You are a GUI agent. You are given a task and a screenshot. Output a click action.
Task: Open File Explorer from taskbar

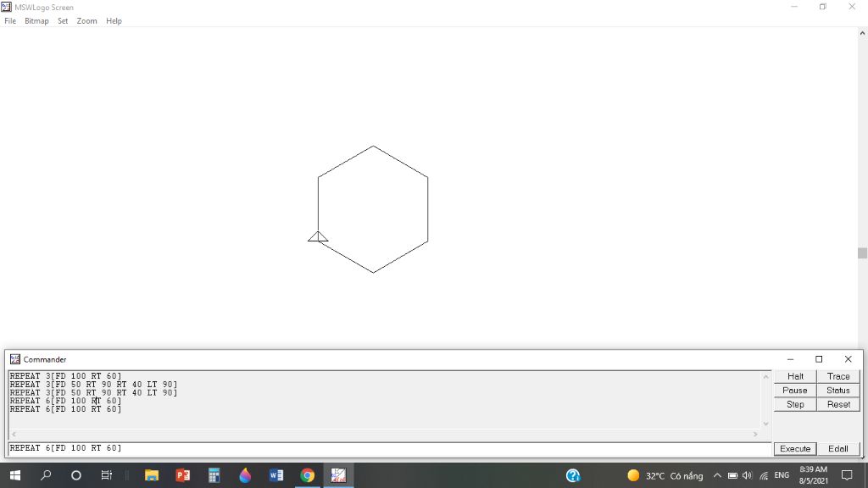pyautogui.click(x=152, y=475)
